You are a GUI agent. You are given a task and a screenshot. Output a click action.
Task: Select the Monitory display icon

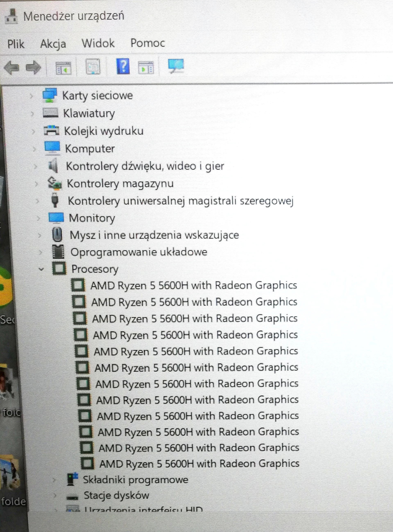pos(56,218)
